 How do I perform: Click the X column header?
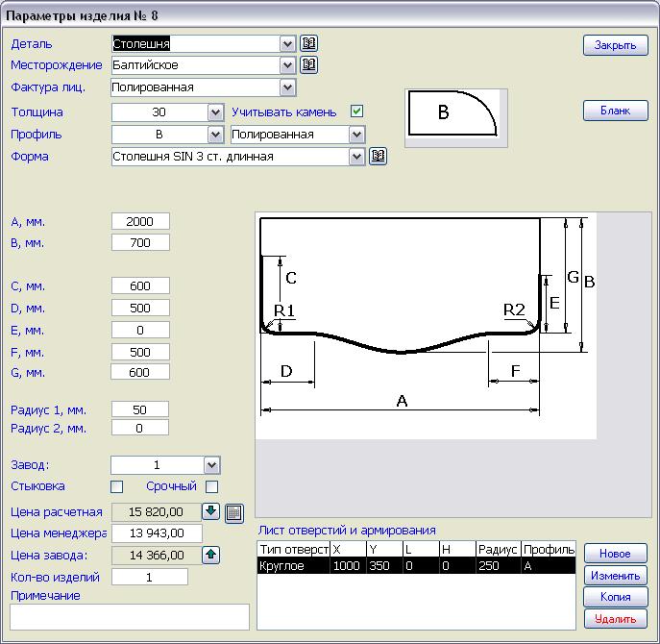tap(349, 549)
